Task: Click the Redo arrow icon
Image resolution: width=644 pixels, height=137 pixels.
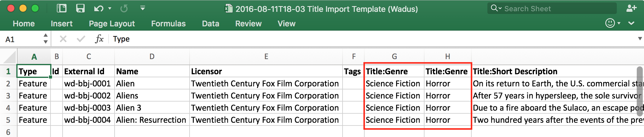Action: (x=124, y=8)
